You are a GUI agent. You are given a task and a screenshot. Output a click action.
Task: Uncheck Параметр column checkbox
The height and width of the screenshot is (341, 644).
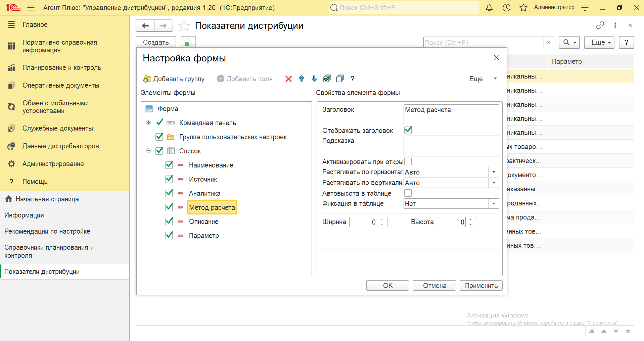coord(169,235)
